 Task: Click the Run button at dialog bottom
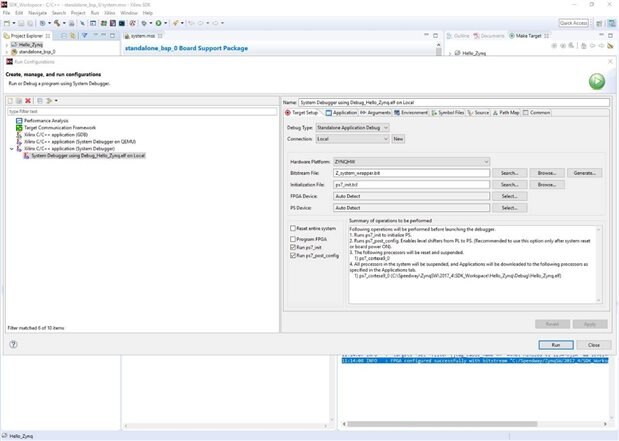click(555, 344)
